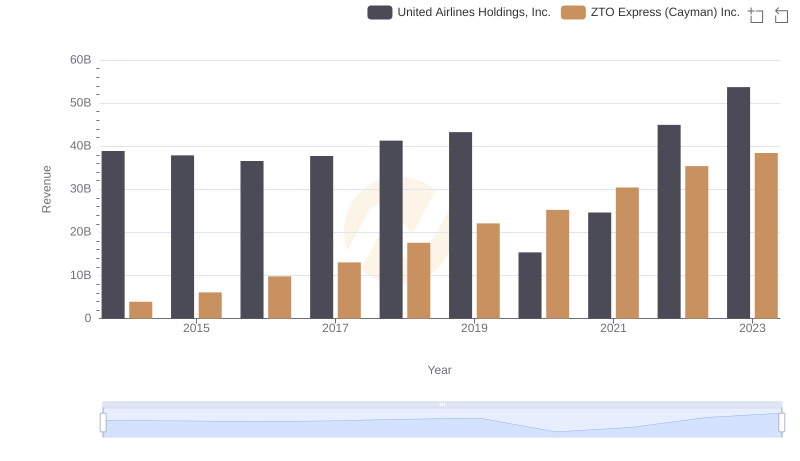The width and height of the screenshot is (800, 461).
Task: Click the ZTO Express 2018 bar
Action: click(419, 280)
